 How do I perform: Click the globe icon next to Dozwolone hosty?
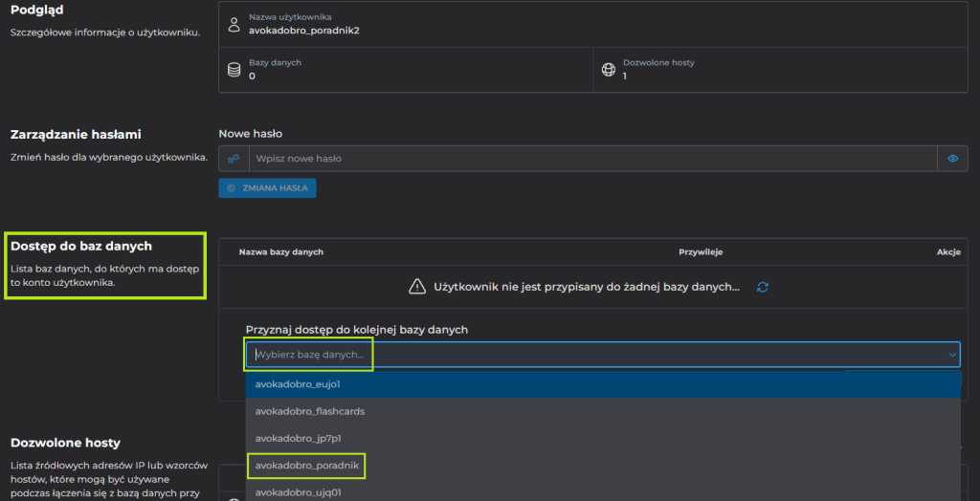[x=608, y=70]
